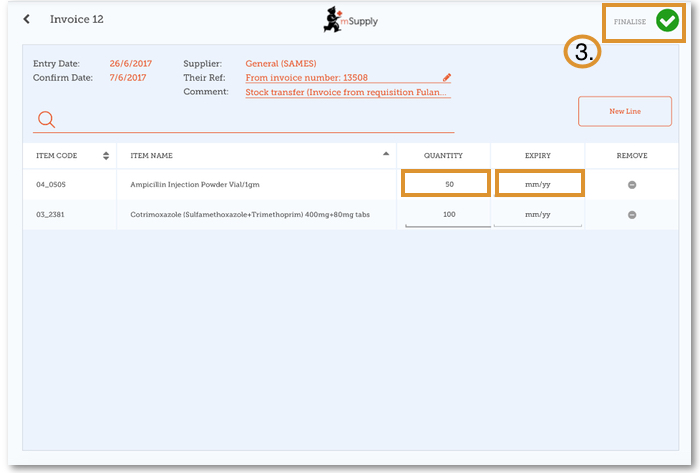Viewport: 700px width, 473px height.
Task: Edit the Comment field about Stock transfer
Action: click(x=347, y=92)
